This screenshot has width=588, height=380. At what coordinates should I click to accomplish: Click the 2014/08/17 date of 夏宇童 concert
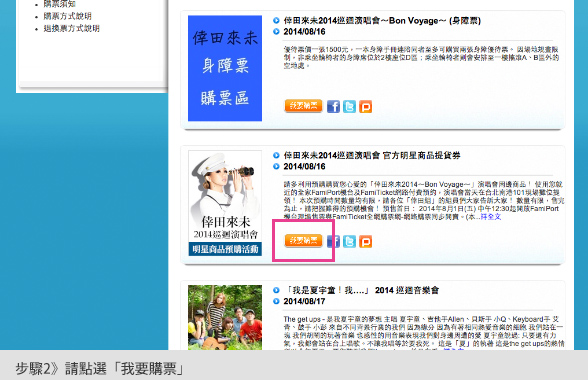tap(304, 301)
